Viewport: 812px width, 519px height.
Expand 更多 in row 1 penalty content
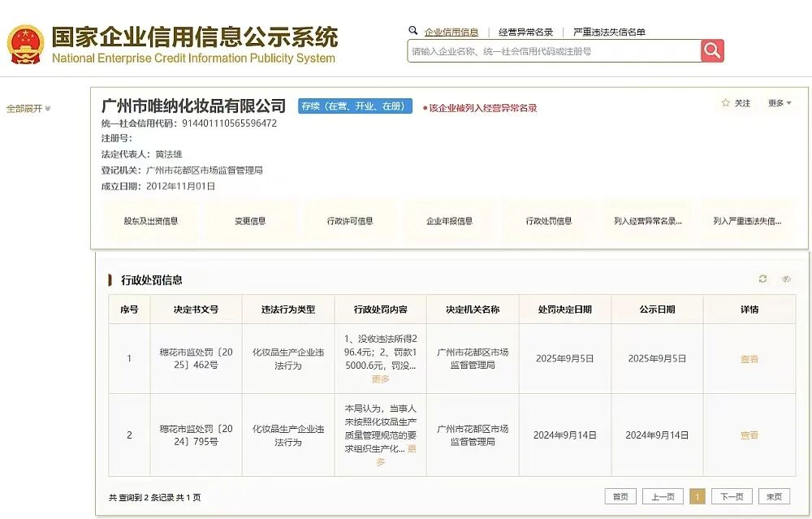pyautogui.click(x=381, y=379)
